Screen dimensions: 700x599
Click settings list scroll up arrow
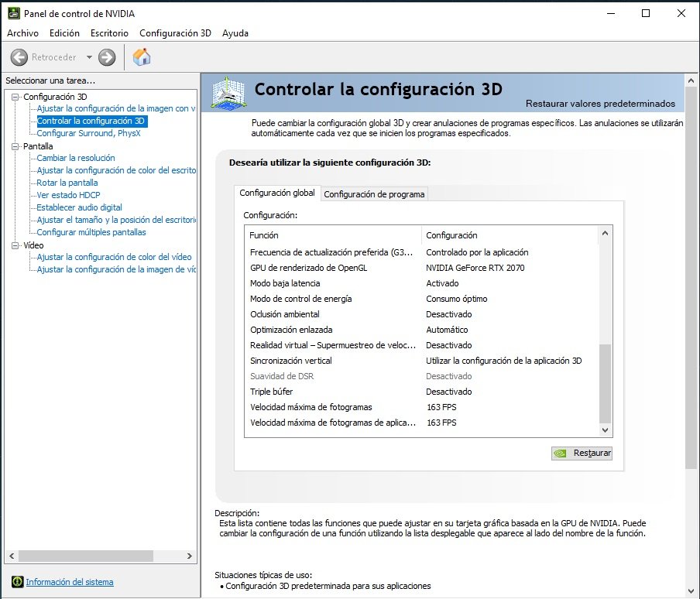(x=605, y=233)
